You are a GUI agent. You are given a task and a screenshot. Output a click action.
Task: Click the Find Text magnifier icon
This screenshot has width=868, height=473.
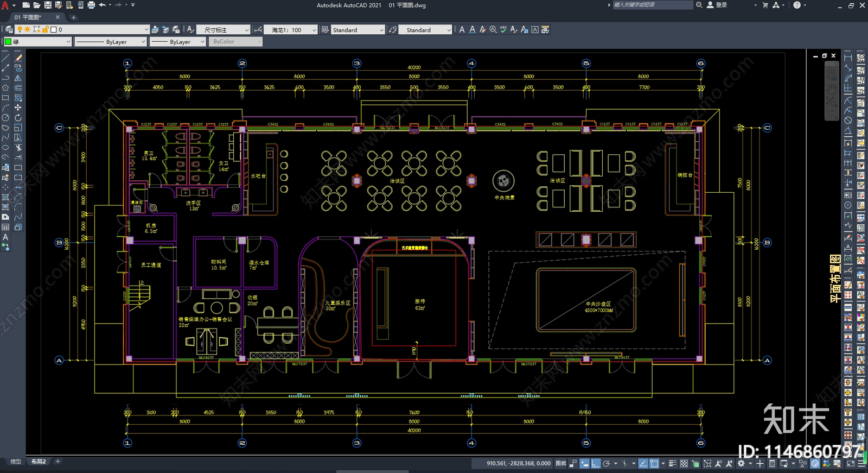pyautogui.click(x=493, y=29)
